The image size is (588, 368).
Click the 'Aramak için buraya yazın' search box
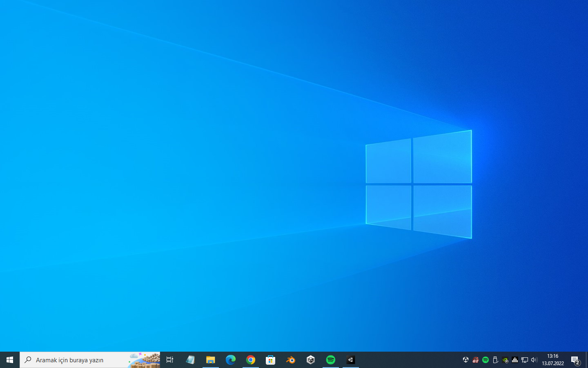coord(90,360)
